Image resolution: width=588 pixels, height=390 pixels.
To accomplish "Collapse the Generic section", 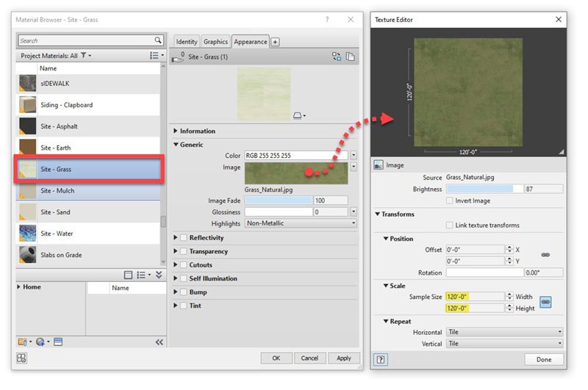I will pos(175,145).
